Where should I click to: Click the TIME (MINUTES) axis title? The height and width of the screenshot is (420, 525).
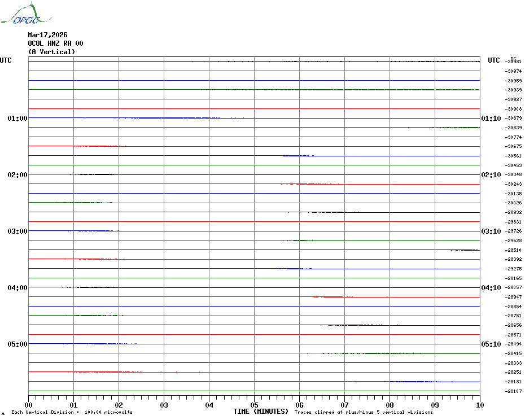[261, 412]
